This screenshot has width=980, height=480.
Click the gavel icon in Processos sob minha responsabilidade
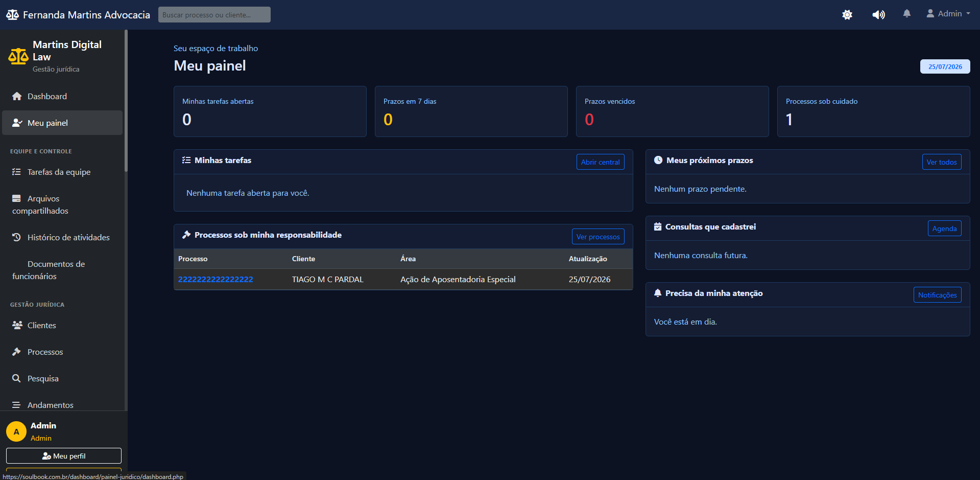(186, 235)
